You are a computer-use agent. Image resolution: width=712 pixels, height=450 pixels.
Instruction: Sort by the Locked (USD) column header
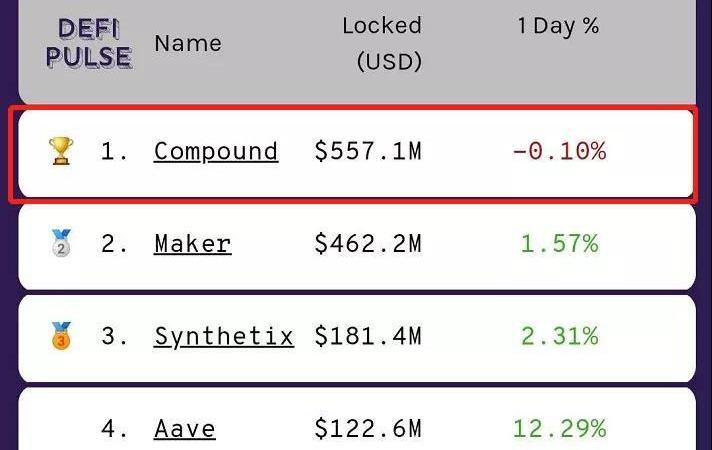(382, 44)
